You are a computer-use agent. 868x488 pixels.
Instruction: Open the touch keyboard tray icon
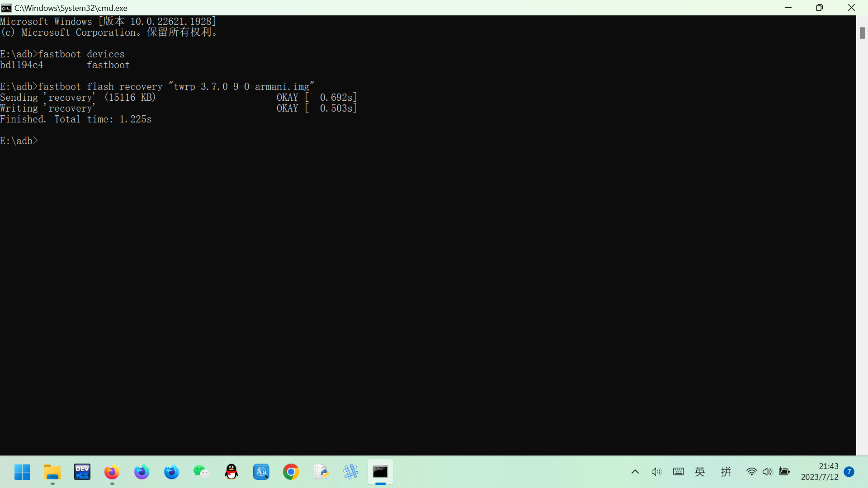tap(679, 472)
